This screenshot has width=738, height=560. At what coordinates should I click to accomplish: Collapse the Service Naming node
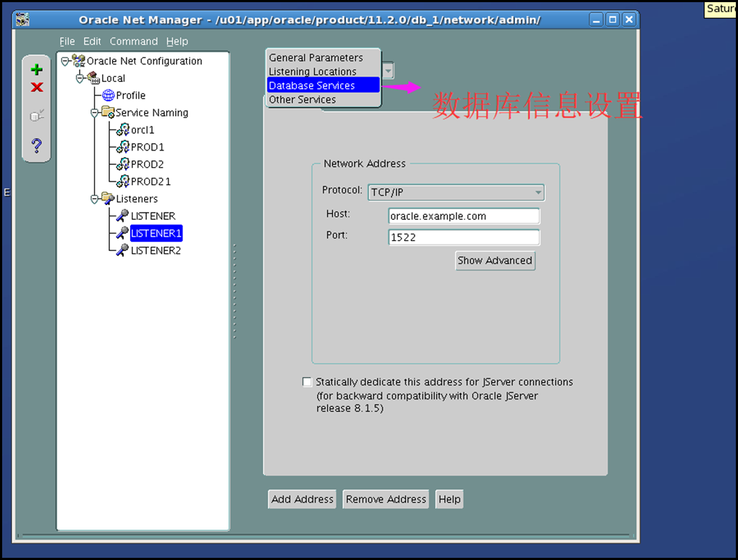point(95,112)
